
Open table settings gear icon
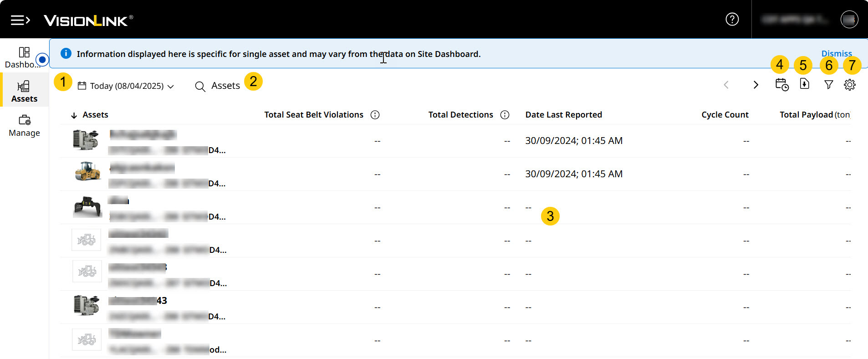849,85
